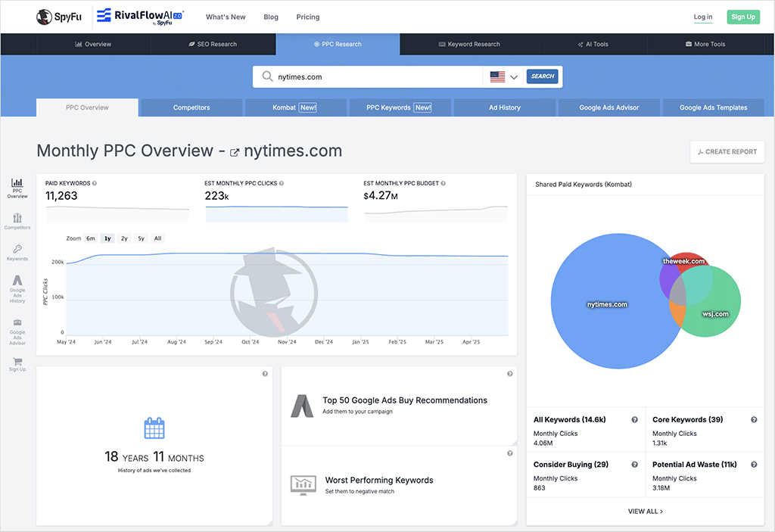The width and height of the screenshot is (775, 532).
Task: Click CREATE REPORT button
Action: click(727, 152)
